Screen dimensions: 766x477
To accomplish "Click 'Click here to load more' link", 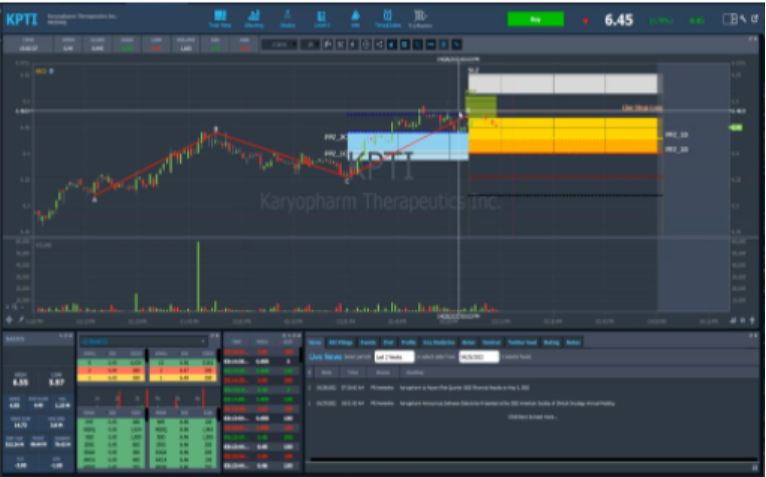I will click(x=532, y=417).
